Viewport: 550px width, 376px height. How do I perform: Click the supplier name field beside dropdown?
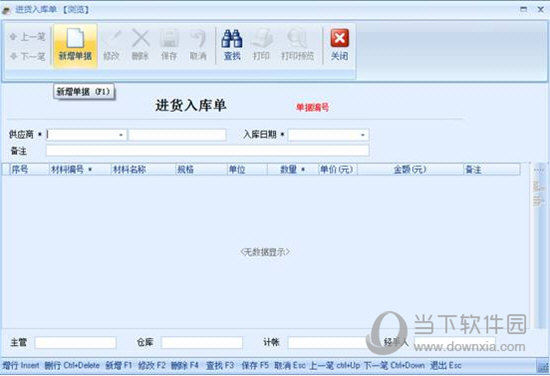coord(177,135)
